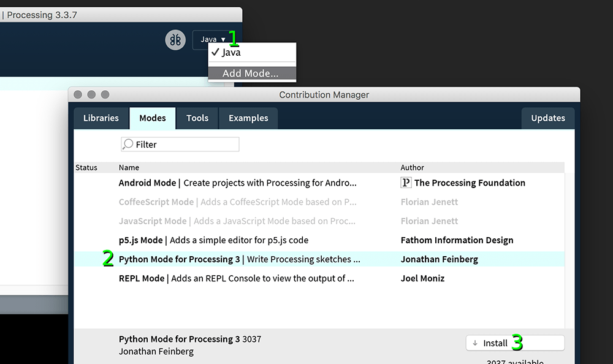
Task: Click Florian Jenett beside CoffeeScript Mode
Action: 429,202
